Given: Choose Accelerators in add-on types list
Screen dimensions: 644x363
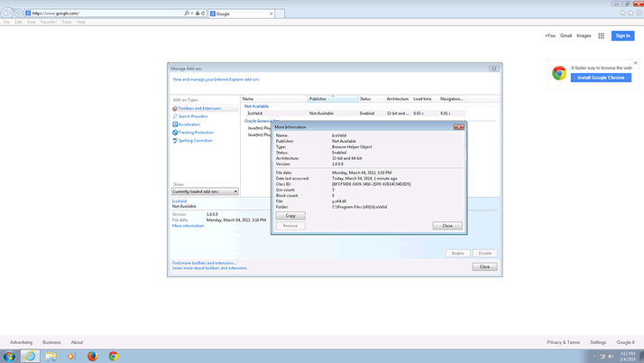Looking at the screenshot, I should tap(189, 125).
